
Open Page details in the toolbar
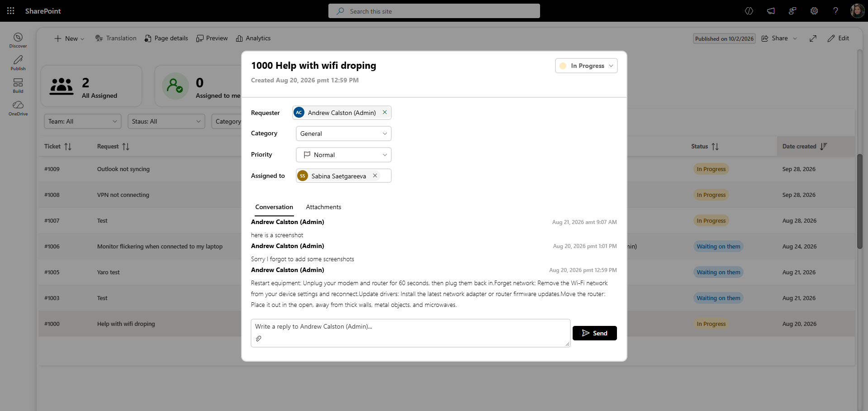166,38
